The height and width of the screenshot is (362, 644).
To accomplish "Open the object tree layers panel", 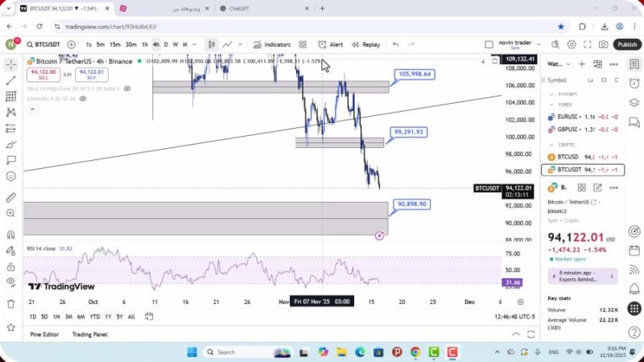I will (x=634, y=103).
